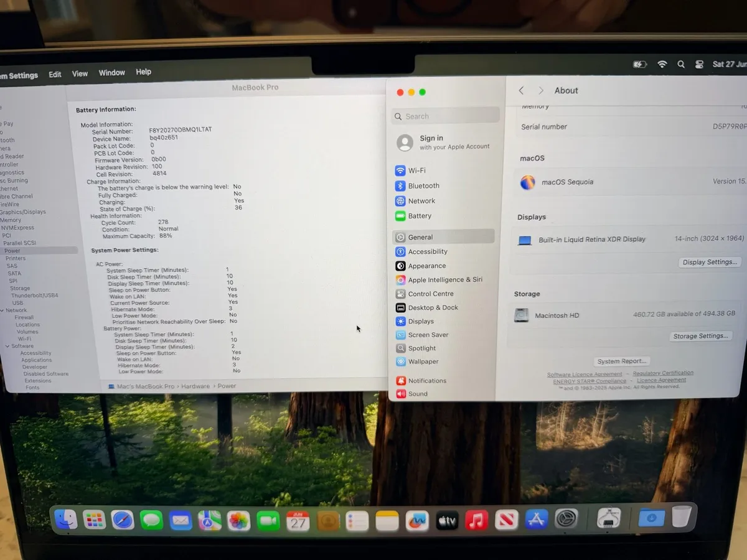This screenshot has height=560, width=747.
Task: Open the Apple TV app in Dock
Action: tap(447, 521)
